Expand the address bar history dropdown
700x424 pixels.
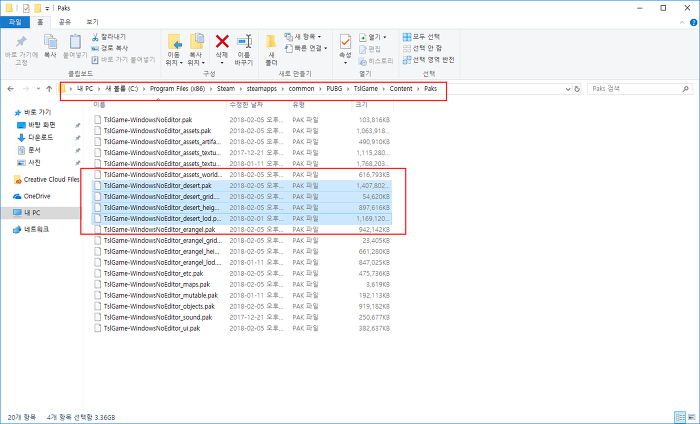[x=568, y=89]
